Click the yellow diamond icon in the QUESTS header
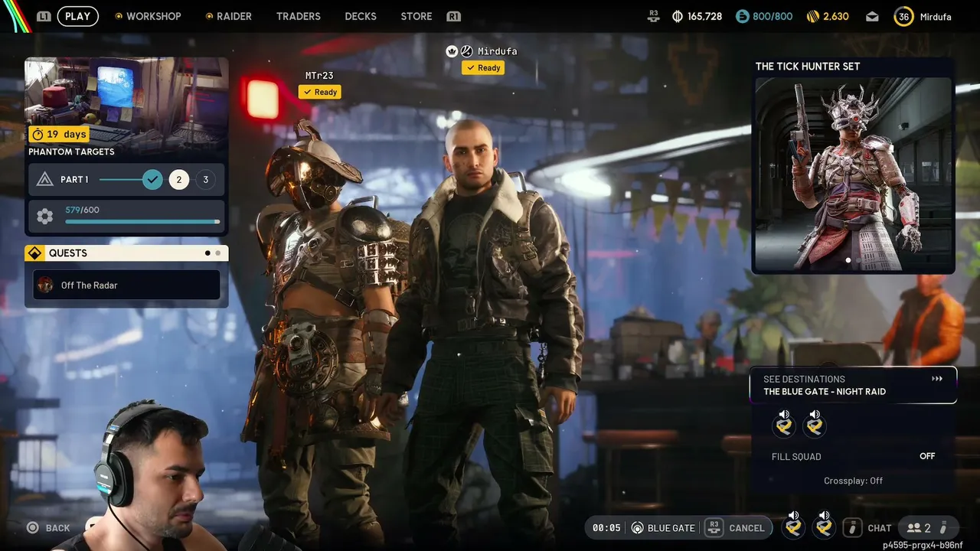This screenshot has height=551, width=980. click(x=34, y=253)
